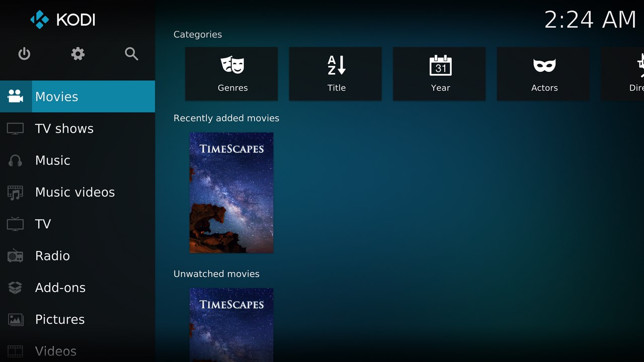Click the 2:24 AM clock
Image resolution: width=644 pixels, height=362 pixels.
[590, 20]
